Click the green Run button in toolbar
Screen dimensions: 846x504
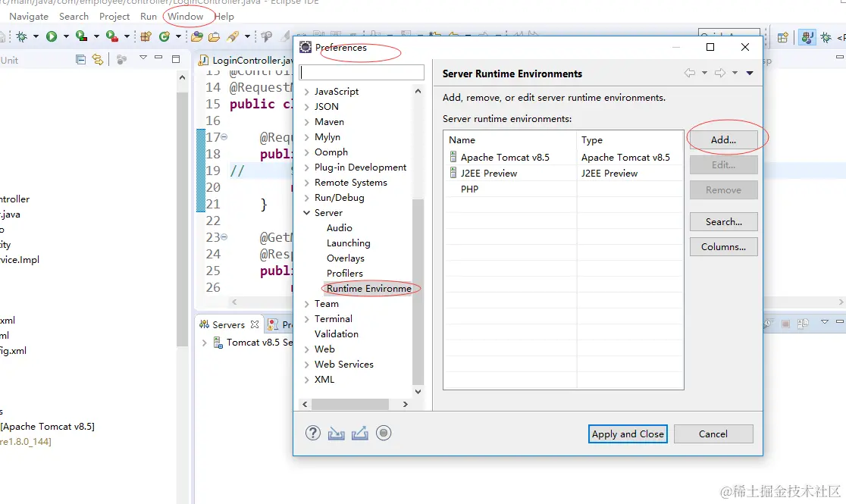(x=52, y=36)
